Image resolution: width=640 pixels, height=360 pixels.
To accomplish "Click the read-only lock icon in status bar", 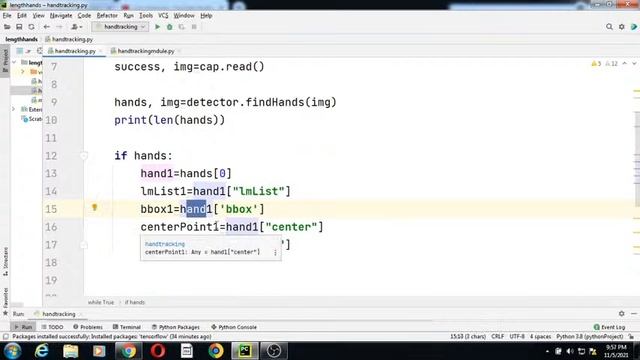I will coord(631,337).
